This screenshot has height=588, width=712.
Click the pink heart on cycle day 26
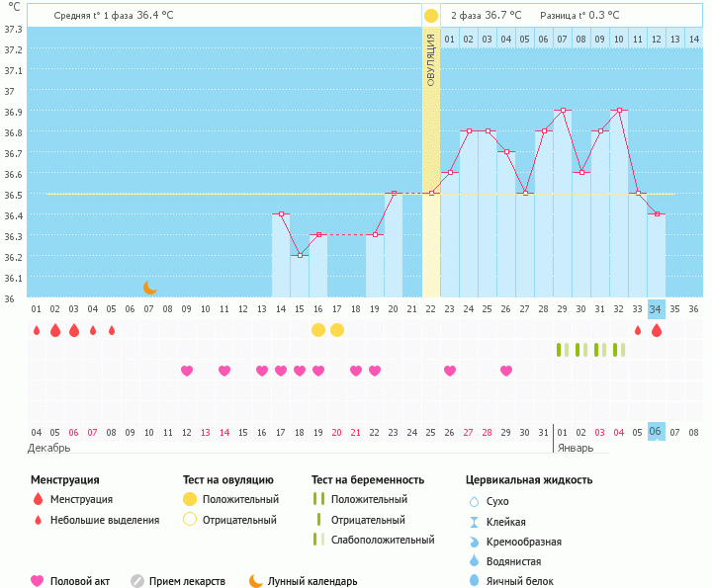450,371
